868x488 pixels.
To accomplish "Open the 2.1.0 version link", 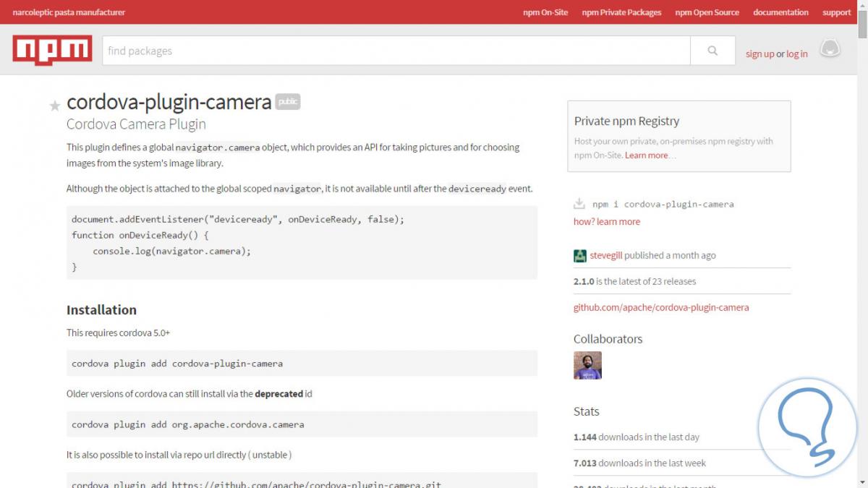I will [x=584, y=281].
